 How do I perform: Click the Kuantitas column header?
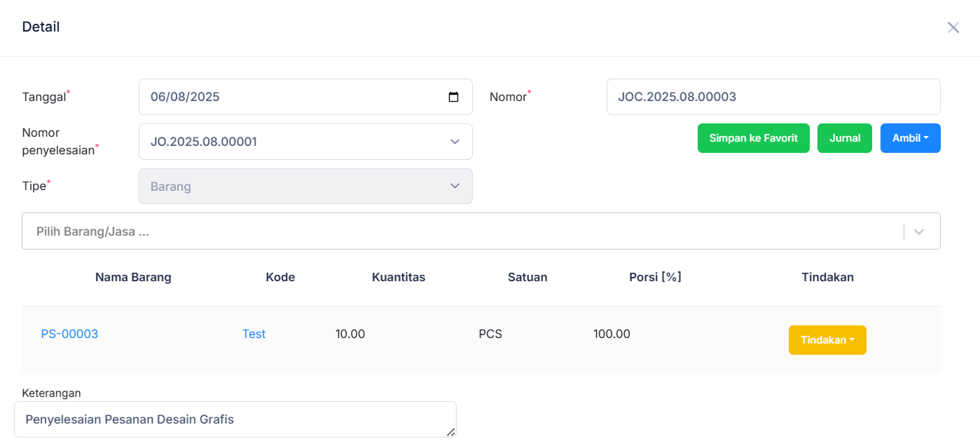tap(398, 277)
